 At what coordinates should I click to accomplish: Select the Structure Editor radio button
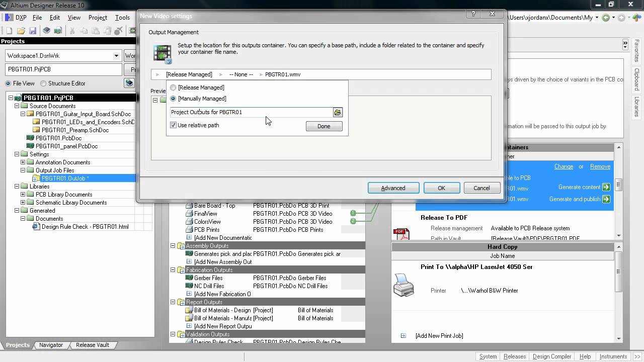(x=43, y=83)
